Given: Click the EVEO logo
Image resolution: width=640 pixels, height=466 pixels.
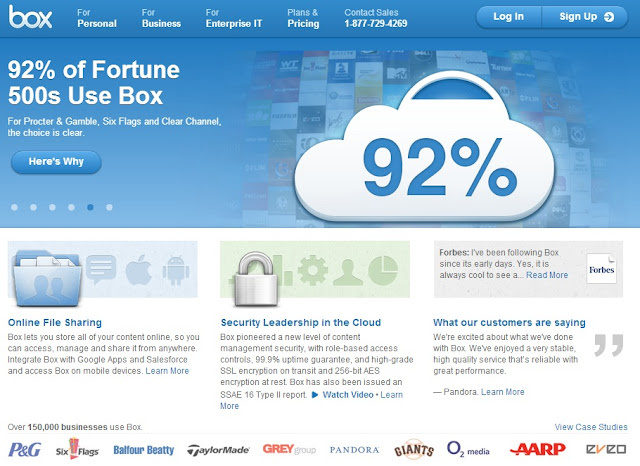Looking at the screenshot, I should 606,450.
